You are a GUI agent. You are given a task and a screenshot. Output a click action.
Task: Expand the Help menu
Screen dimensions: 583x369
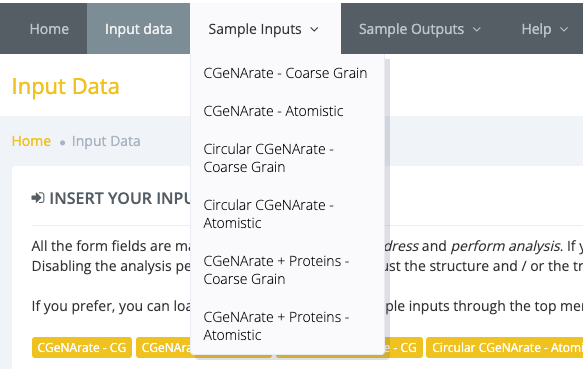coord(544,29)
